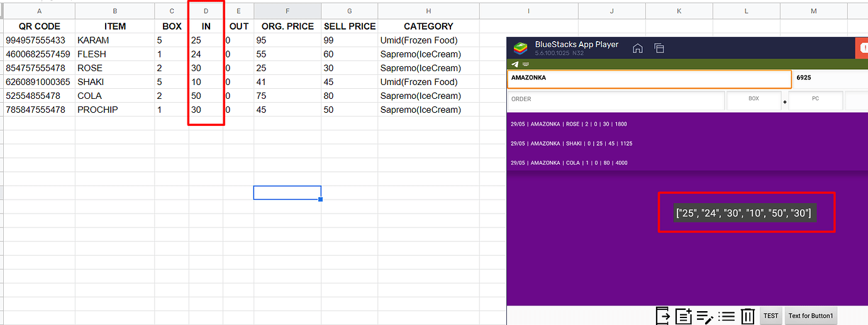Click the export/logout icon in bottom bar
The height and width of the screenshot is (325, 868).
pyautogui.click(x=663, y=316)
